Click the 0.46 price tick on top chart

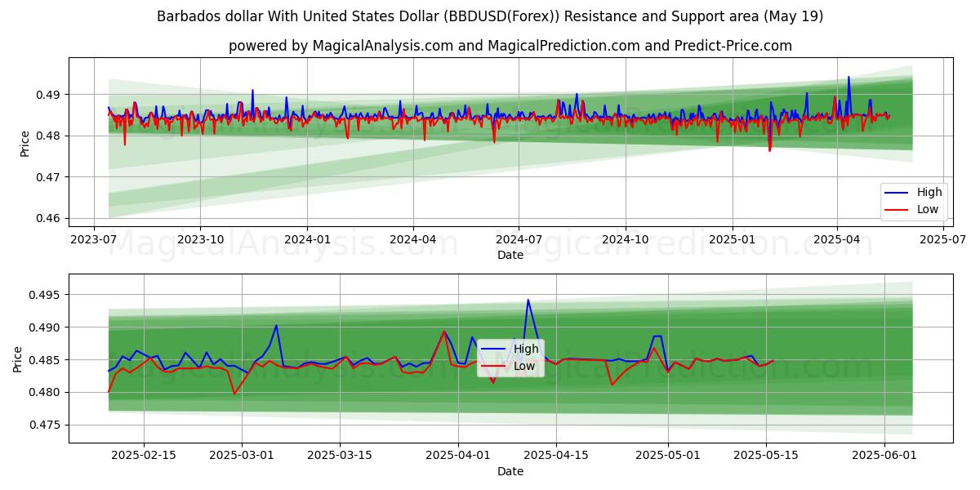pyautogui.click(x=50, y=218)
